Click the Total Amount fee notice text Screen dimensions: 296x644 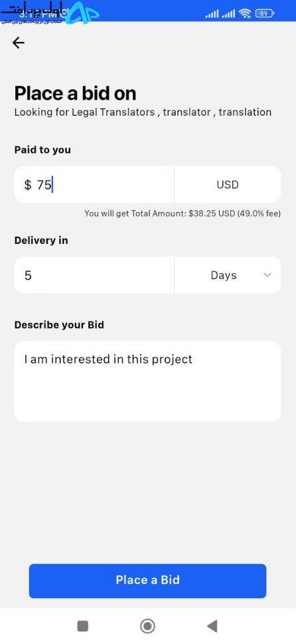(x=183, y=213)
